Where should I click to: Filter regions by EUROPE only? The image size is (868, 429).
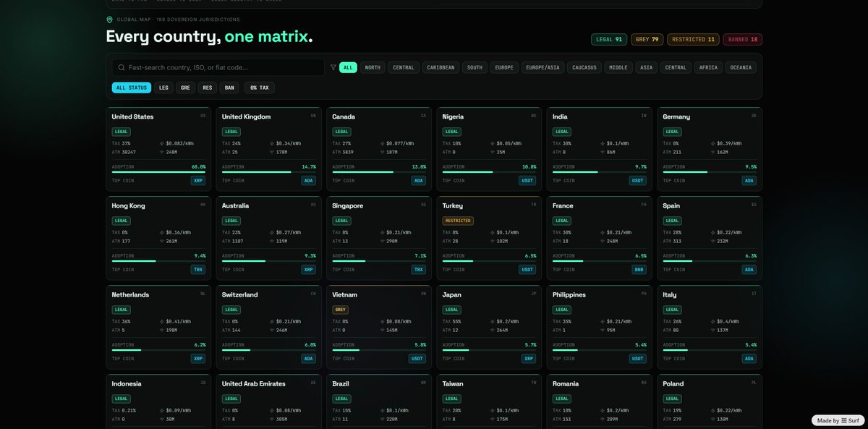tap(504, 67)
